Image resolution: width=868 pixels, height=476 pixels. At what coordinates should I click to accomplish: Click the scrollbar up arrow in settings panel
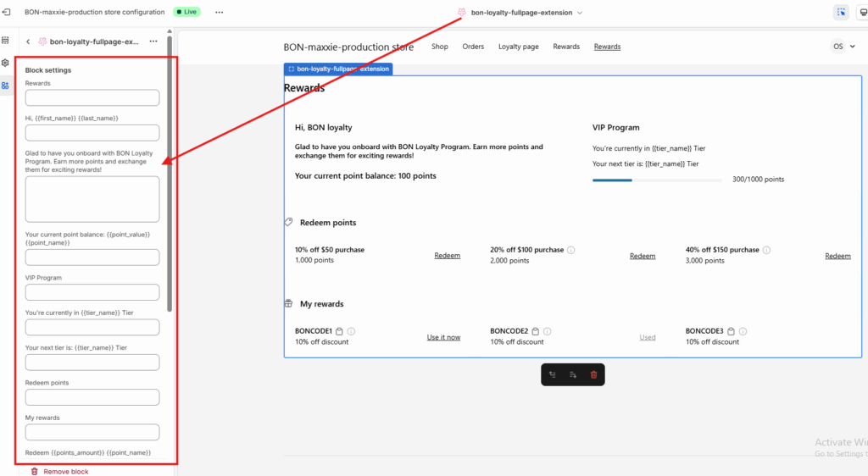(170, 31)
